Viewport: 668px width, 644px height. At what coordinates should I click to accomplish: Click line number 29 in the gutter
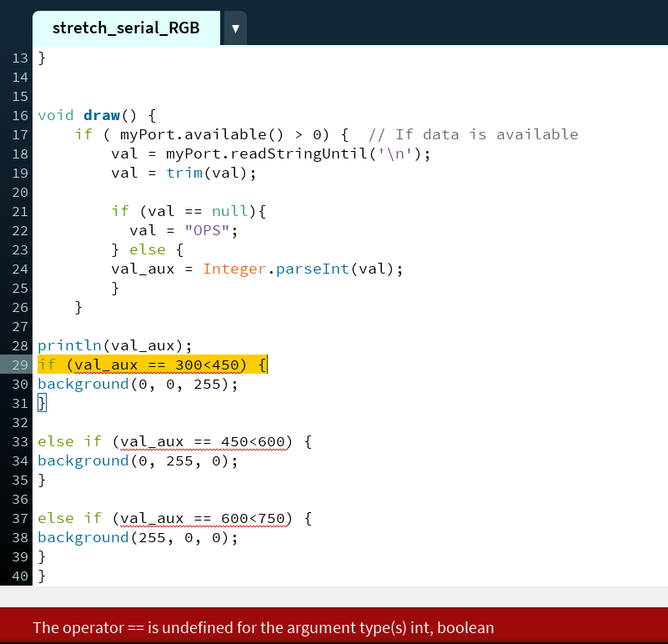[x=19, y=365]
